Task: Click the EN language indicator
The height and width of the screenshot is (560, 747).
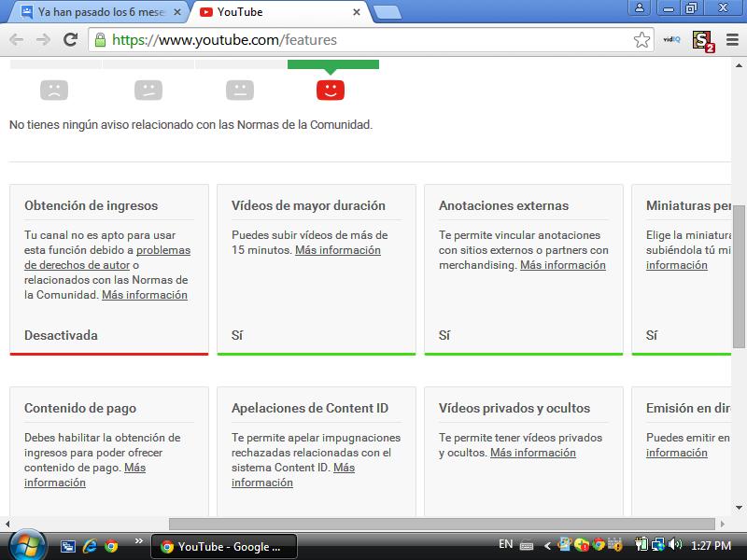Action: pyautogui.click(x=505, y=544)
